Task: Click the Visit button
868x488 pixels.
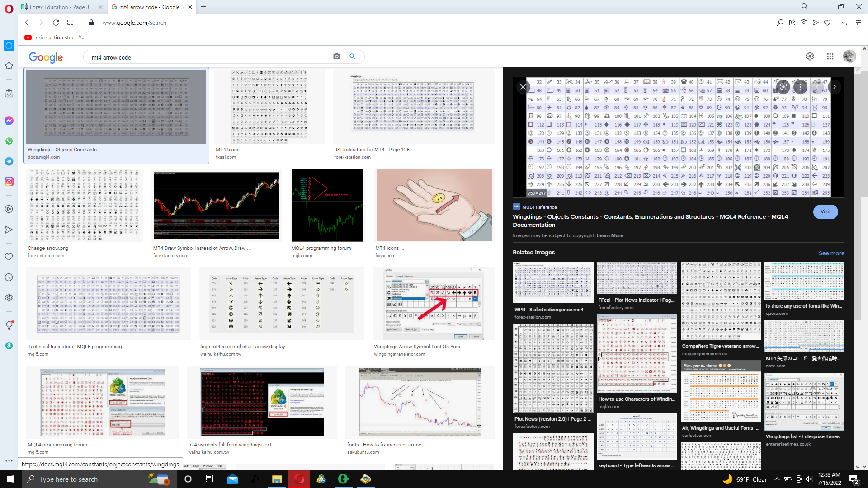Action: click(825, 211)
